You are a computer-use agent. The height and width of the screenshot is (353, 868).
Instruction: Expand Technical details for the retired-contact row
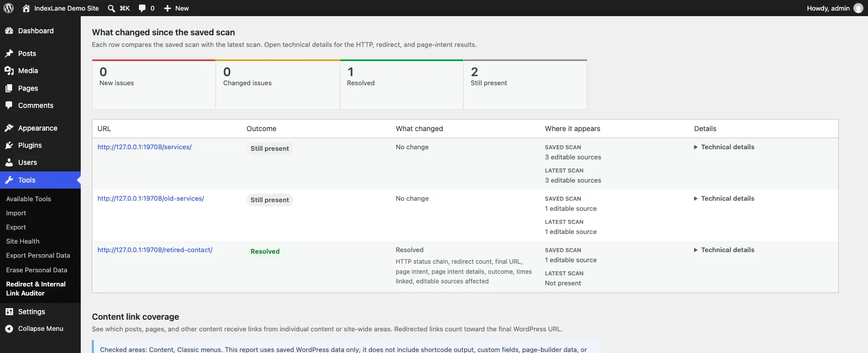724,250
